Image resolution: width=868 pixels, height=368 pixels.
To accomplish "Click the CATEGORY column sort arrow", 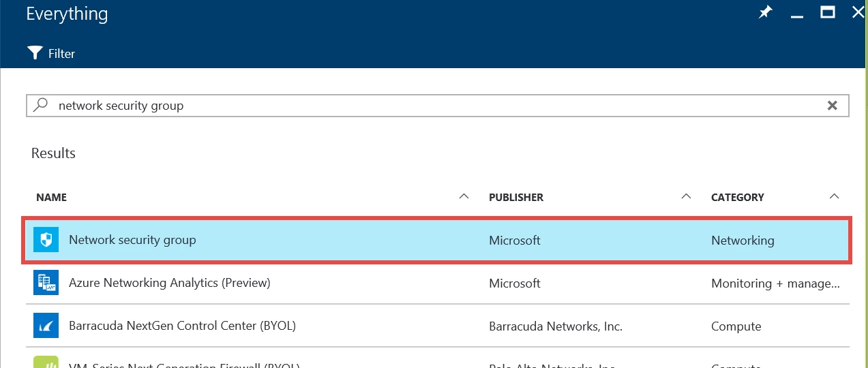I will [x=833, y=196].
